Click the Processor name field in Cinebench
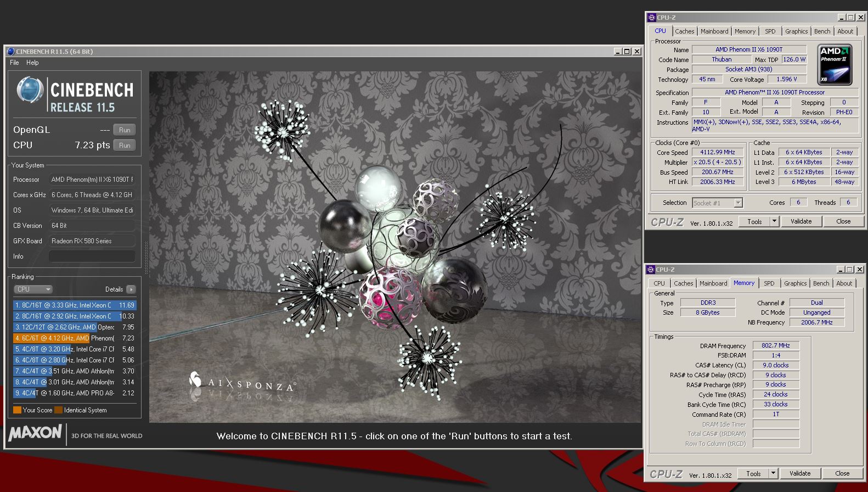 [92, 180]
